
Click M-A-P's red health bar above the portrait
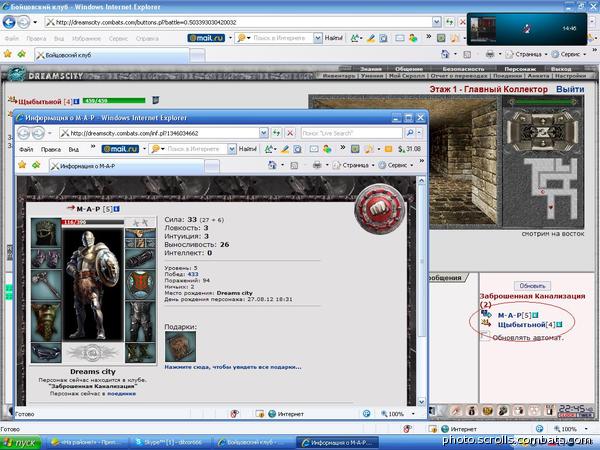click(93, 222)
